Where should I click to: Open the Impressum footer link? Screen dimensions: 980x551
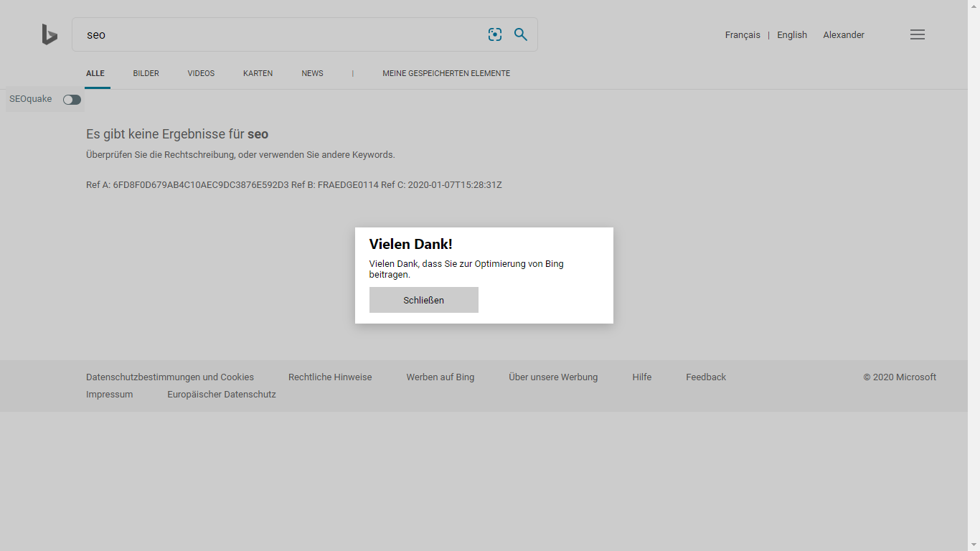pos(109,395)
